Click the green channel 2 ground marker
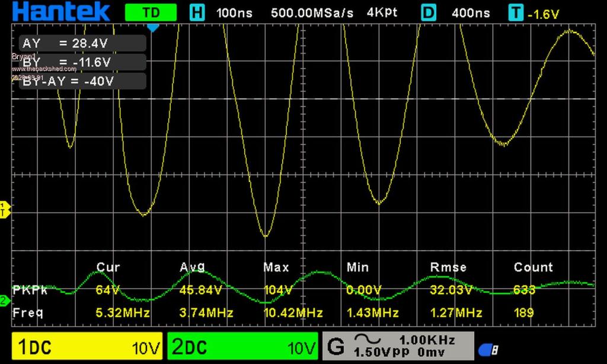Viewport: 607px width, 364px height. (x=5, y=301)
